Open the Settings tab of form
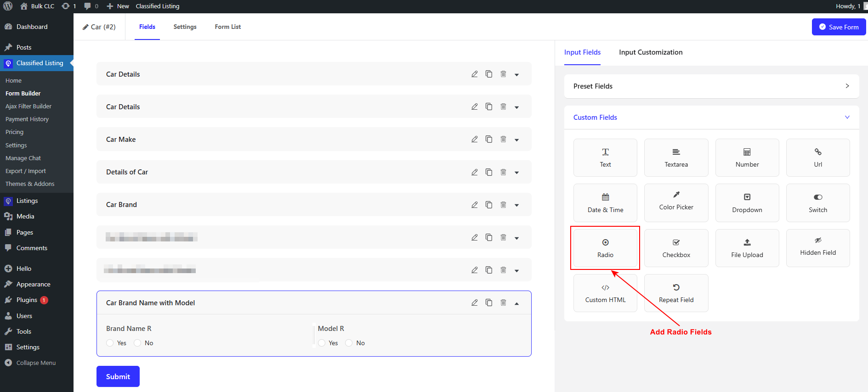 pos(185,27)
